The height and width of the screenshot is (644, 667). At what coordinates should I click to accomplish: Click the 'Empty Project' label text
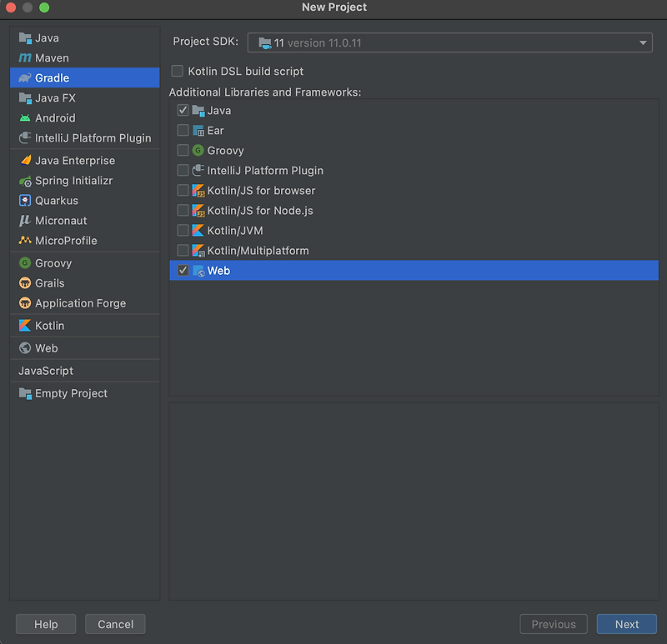pyautogui.click(x=71, y=393)
